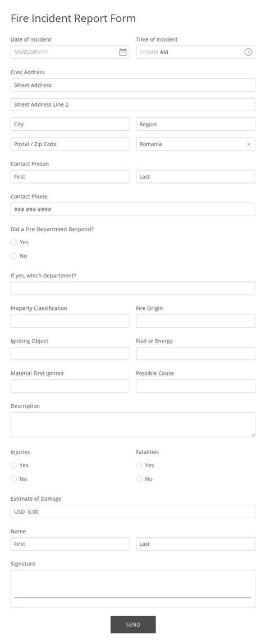
Task: Choose Yes under Injuries
Action: tap(13, 465)
